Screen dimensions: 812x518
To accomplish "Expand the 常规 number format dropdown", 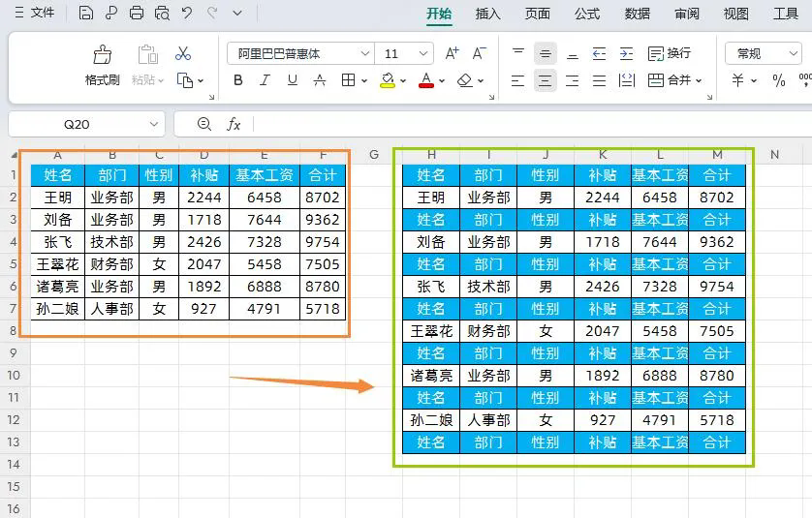I will click(x=793, y=53).
